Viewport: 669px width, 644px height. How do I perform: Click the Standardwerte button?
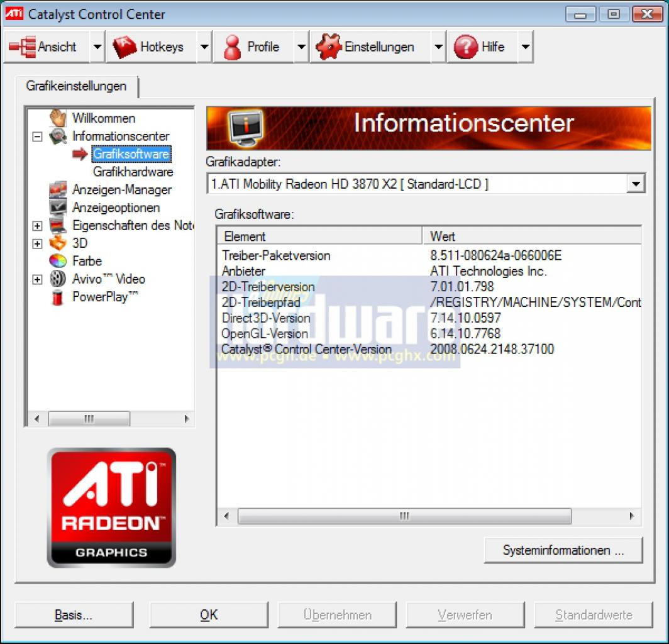pos(594,614)
